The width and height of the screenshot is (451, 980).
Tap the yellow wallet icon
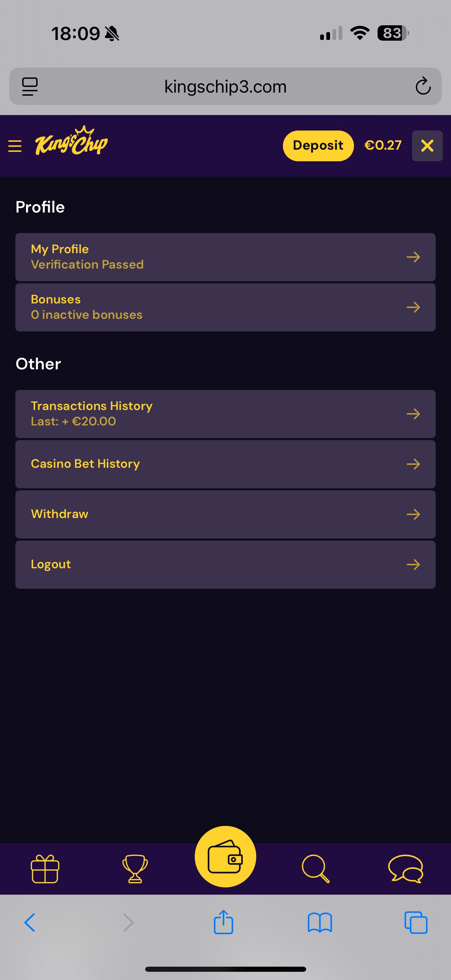[x=225, y=856]
